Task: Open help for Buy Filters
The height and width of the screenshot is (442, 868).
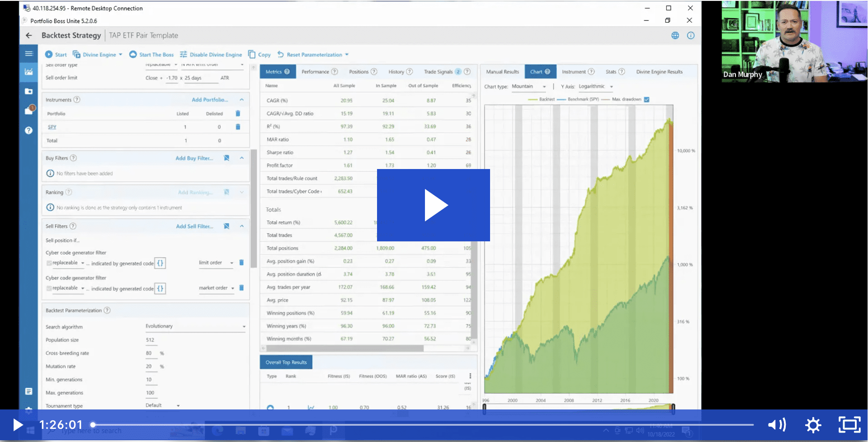Action: tap(73, 158)
